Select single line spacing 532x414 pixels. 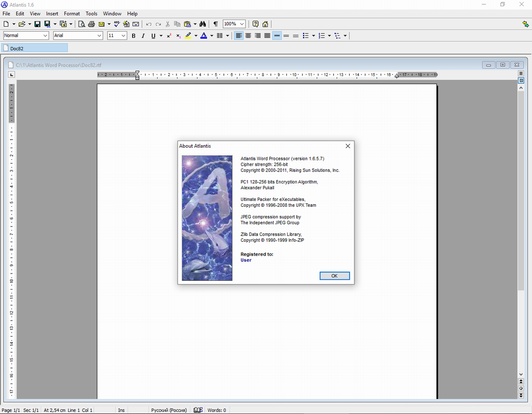pyautogui.click(x=277, y=36)
